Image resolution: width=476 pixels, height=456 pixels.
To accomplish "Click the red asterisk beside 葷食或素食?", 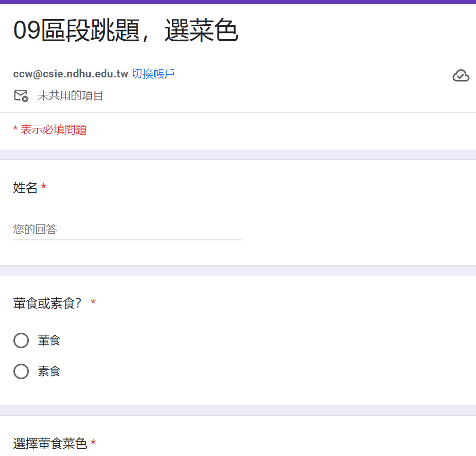I will tap(93, 303).
